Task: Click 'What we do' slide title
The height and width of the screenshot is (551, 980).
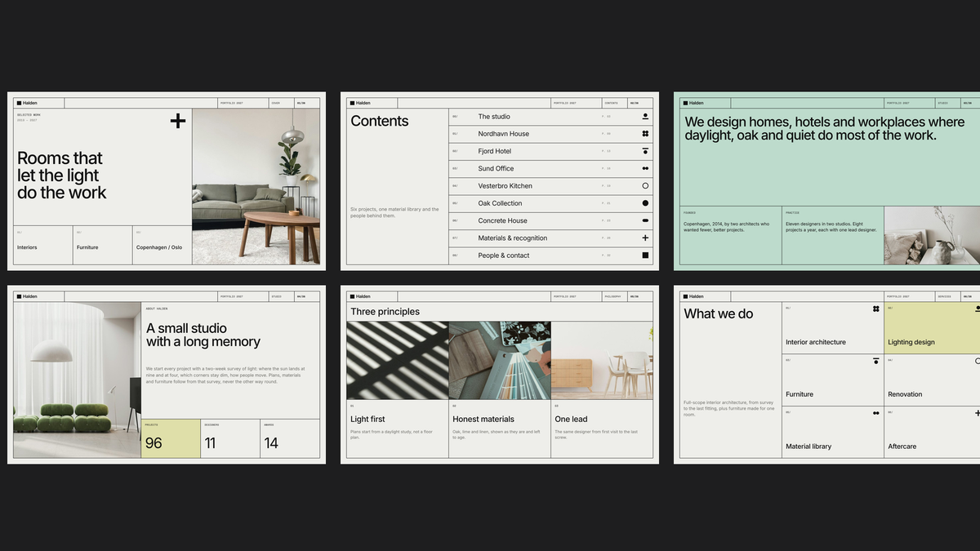Action: [x=719, y=313]
